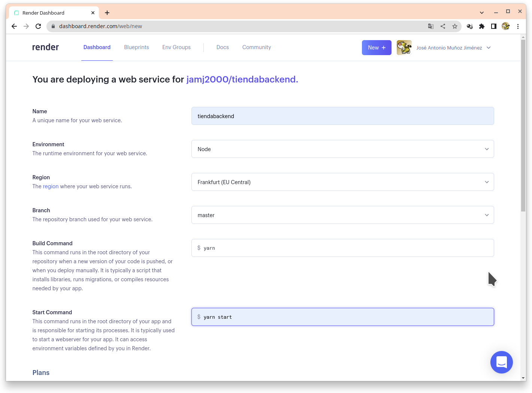Open the Blueprints nav tab

coord(136,47)
